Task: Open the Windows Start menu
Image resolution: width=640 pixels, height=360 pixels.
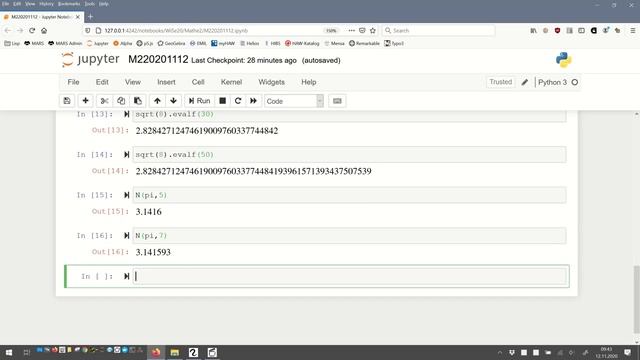Action: click(x=9, y=352)
